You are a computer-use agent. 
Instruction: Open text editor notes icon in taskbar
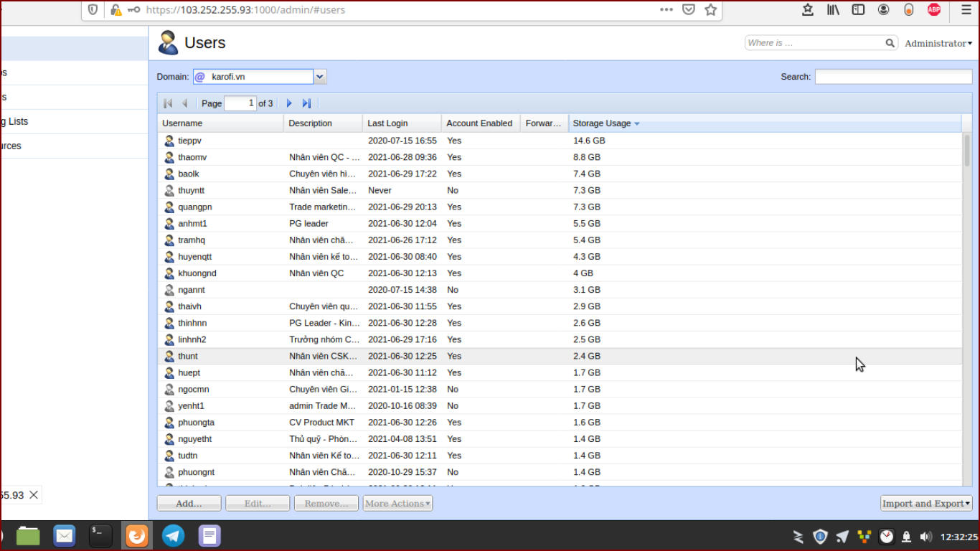[x=209, y=535]
